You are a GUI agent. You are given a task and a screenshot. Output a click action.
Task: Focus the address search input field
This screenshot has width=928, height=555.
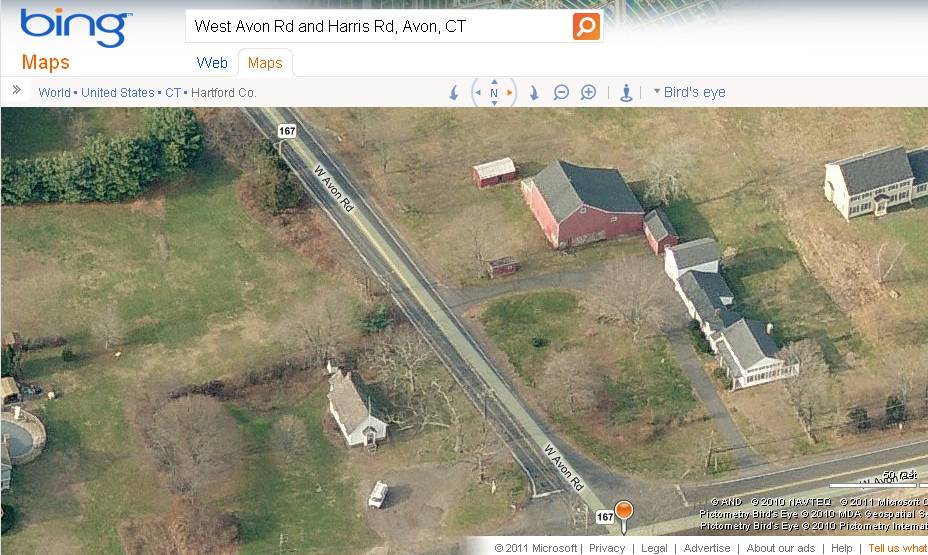pyautogui.click(x=379, y=26)
